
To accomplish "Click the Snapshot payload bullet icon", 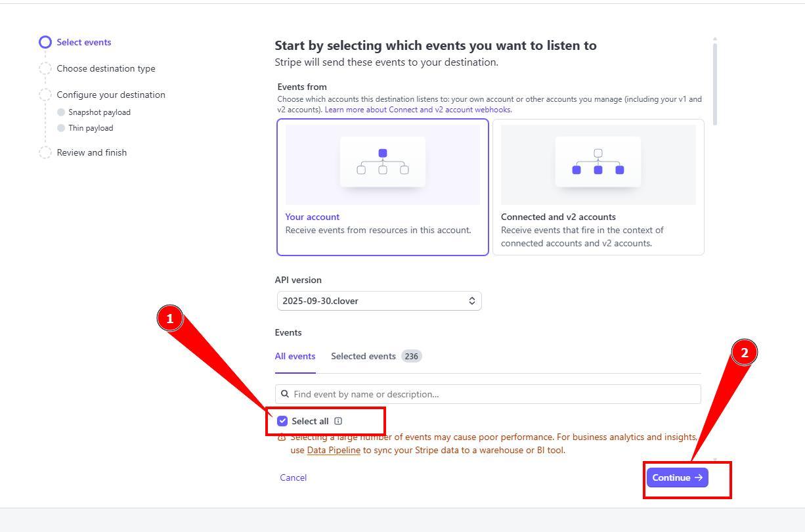I will coord(61,112).
